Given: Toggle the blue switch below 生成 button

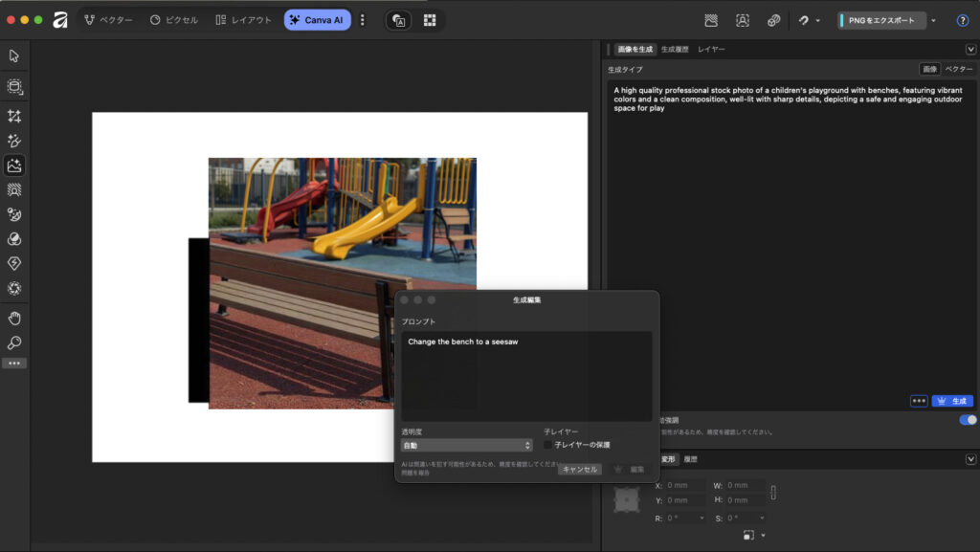Looking at the screenshot, I should (968, 420).
